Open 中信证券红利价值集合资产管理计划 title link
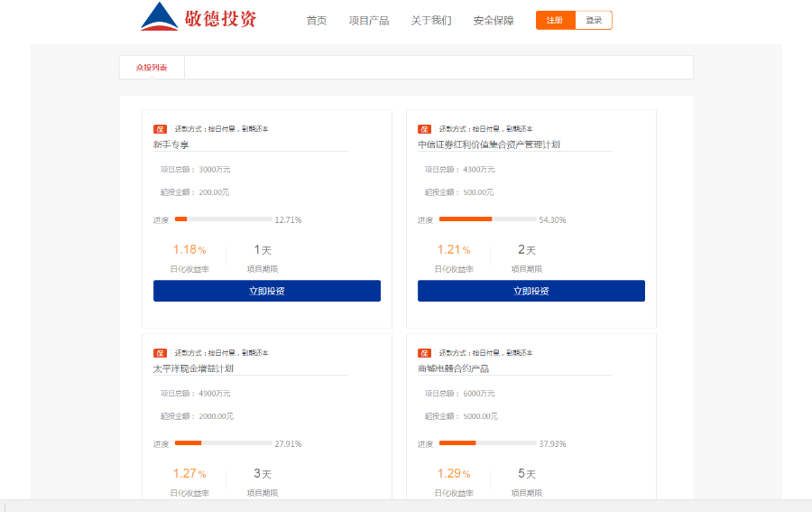This screenshot has width=812, height=512. coord(489,144)
